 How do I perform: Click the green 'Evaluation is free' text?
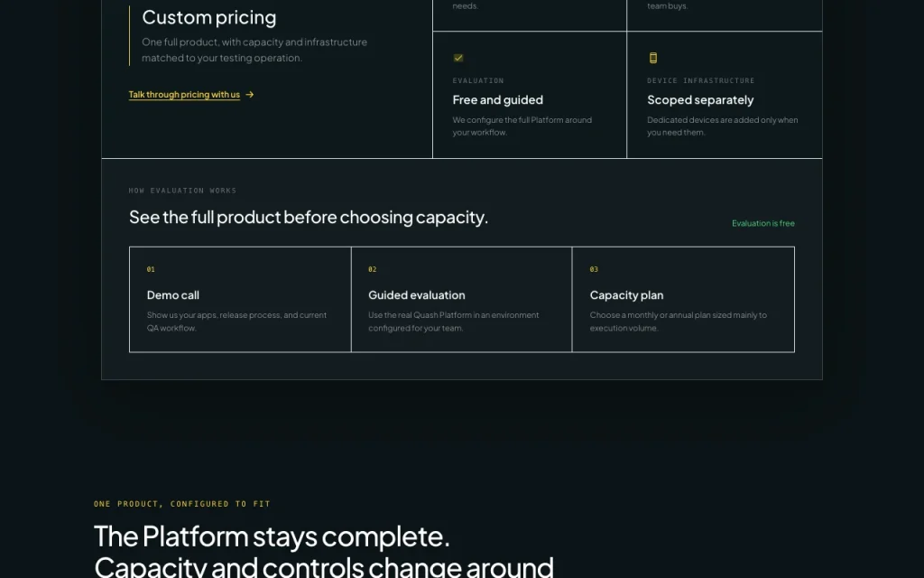point(763,223)
